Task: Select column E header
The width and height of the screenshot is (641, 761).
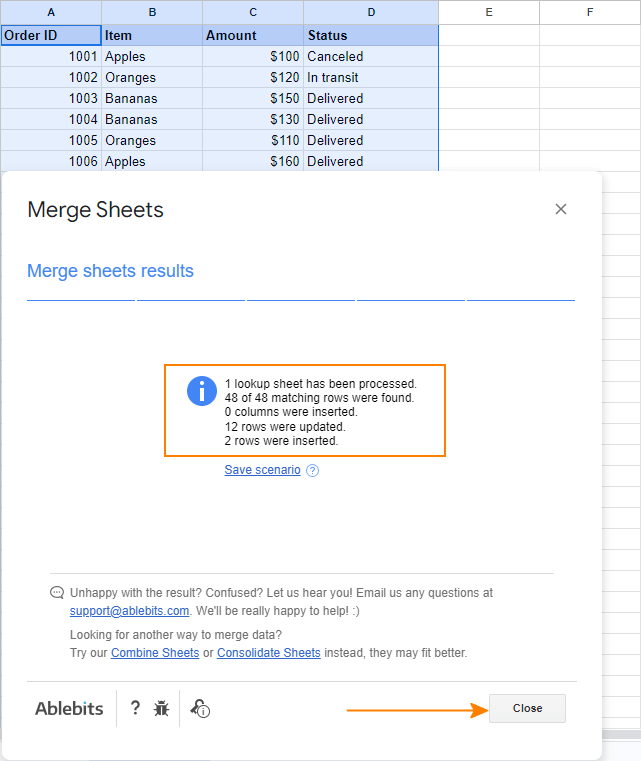Action: coord(489,12)
